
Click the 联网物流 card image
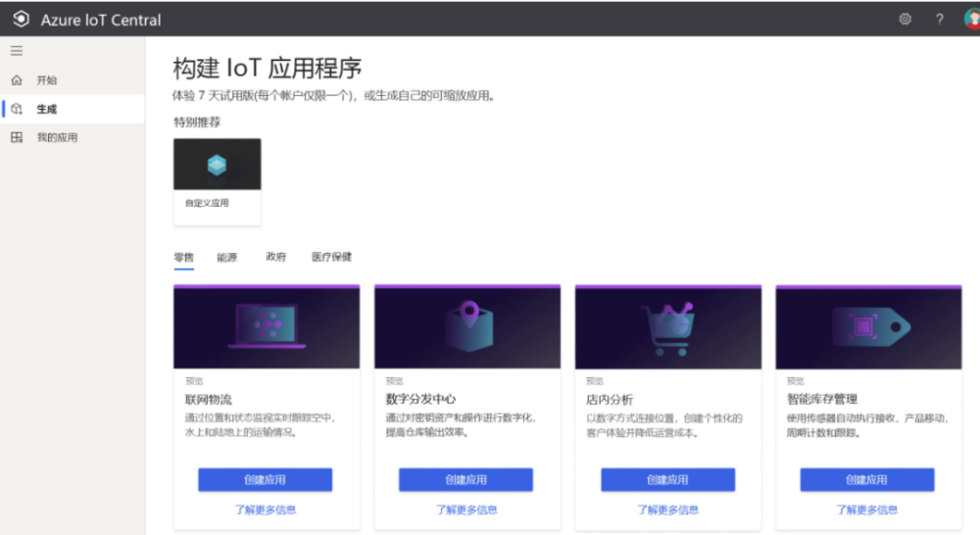tap(267, 327)
